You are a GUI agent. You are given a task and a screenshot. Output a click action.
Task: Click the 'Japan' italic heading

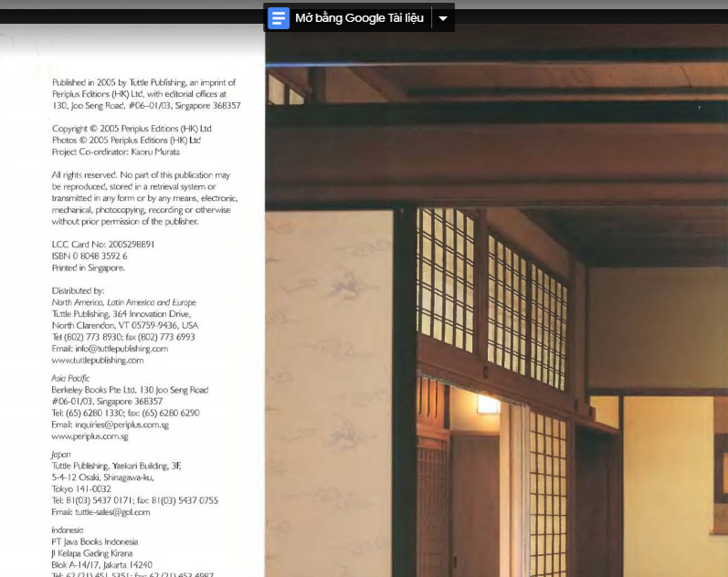click(61, 453)
